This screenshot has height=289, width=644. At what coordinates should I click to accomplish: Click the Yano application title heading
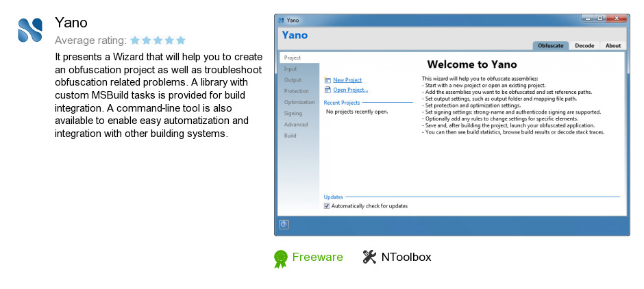point(71,23)
